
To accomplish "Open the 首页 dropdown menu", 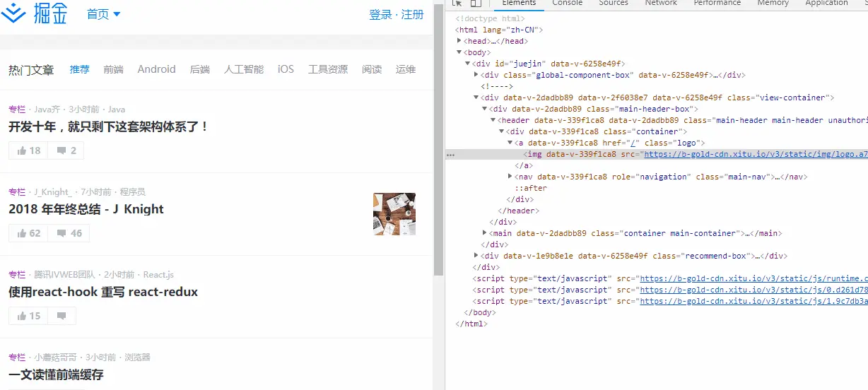I will click(103, 14).
